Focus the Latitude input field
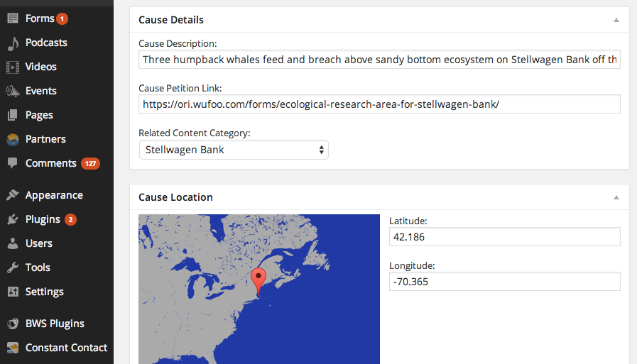The image size is (637, 364). (x=505, y=236)
